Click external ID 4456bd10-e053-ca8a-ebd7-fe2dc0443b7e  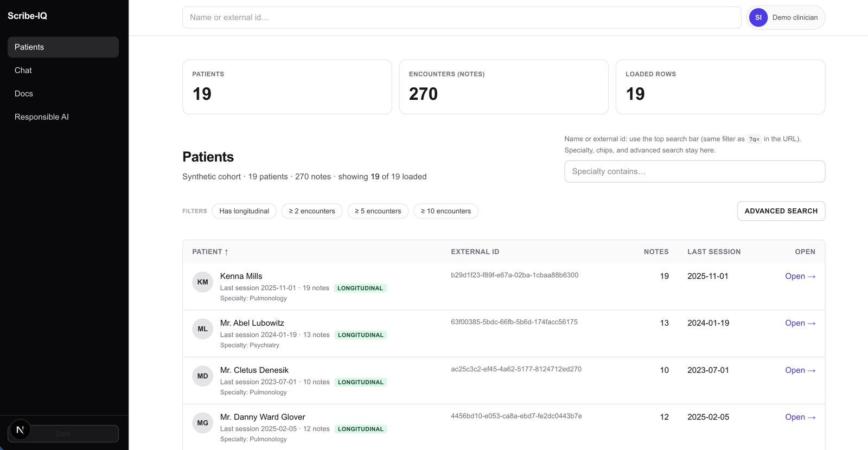(516, 416)
